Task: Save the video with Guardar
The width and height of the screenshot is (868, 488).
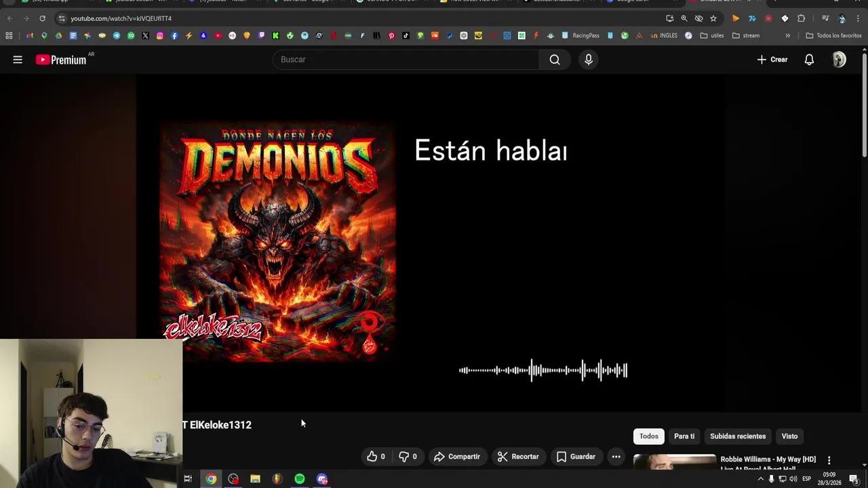Action: 576,457
